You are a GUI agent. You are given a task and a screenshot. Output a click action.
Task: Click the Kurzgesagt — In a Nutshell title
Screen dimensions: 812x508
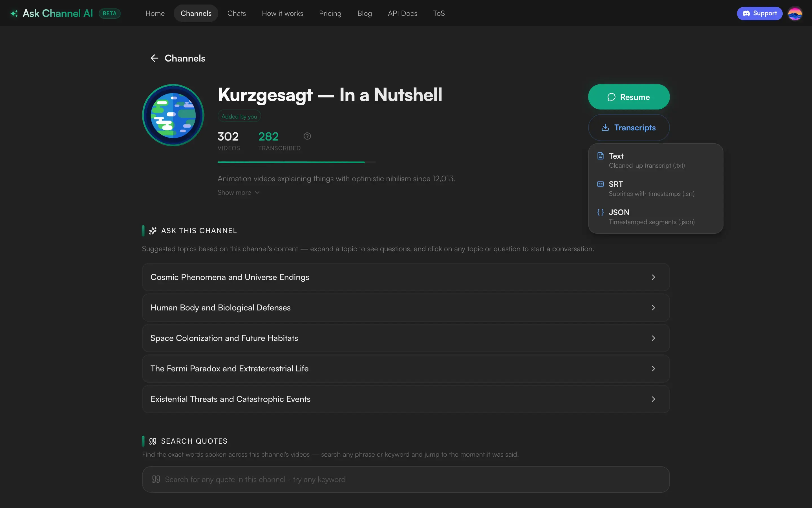[330, 95]
